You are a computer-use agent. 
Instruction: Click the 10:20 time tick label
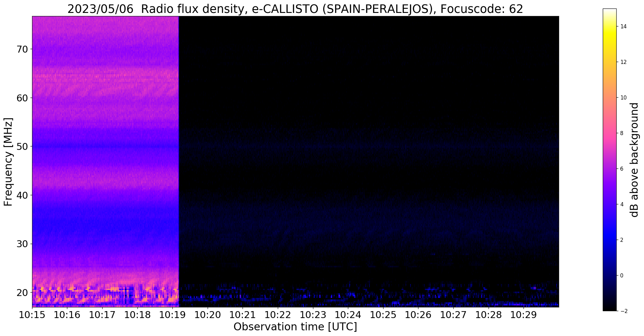coord(207,315)
